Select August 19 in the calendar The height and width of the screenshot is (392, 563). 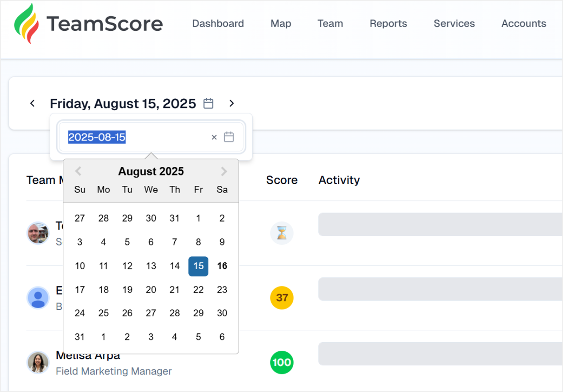tap(127, 290)
